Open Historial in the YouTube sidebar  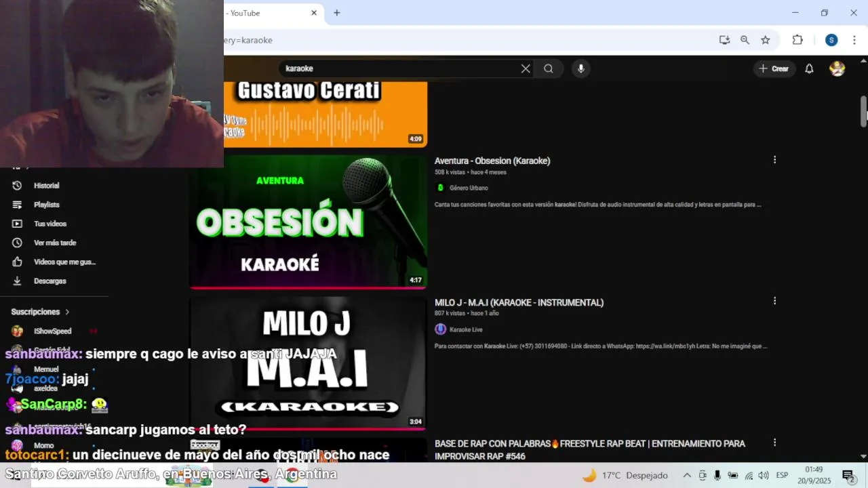[x=46, y=186]
